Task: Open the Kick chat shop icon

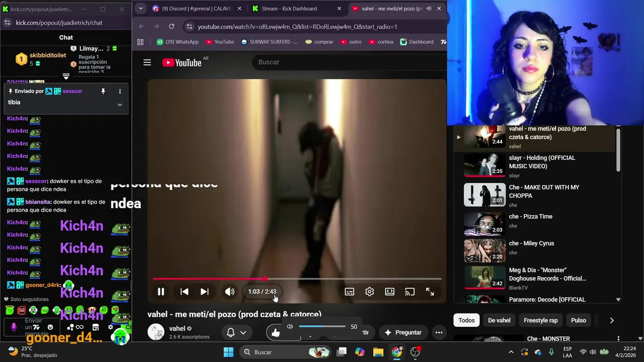Action: [x=96, y=327]
